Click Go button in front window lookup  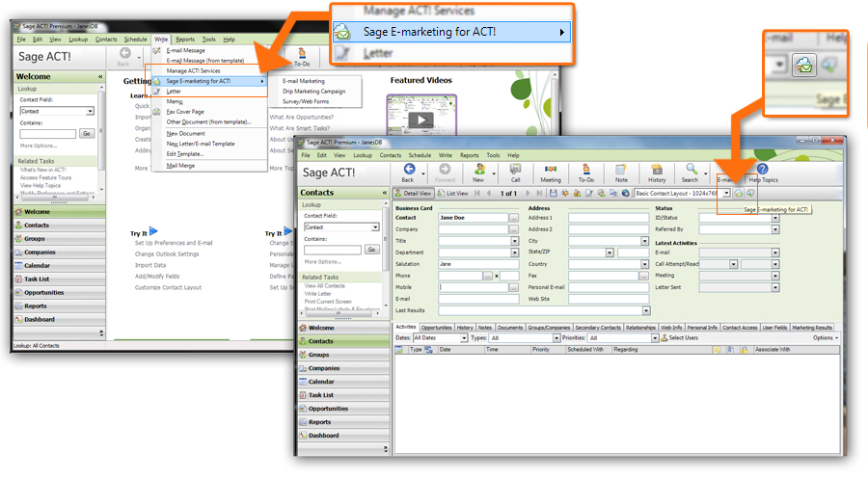(372, 250)
